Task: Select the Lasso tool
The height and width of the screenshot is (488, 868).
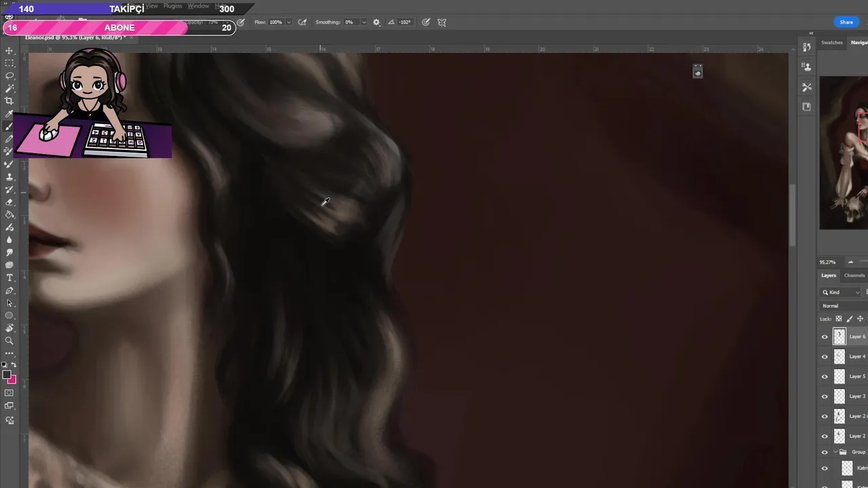Action: [x=9, y=76]
